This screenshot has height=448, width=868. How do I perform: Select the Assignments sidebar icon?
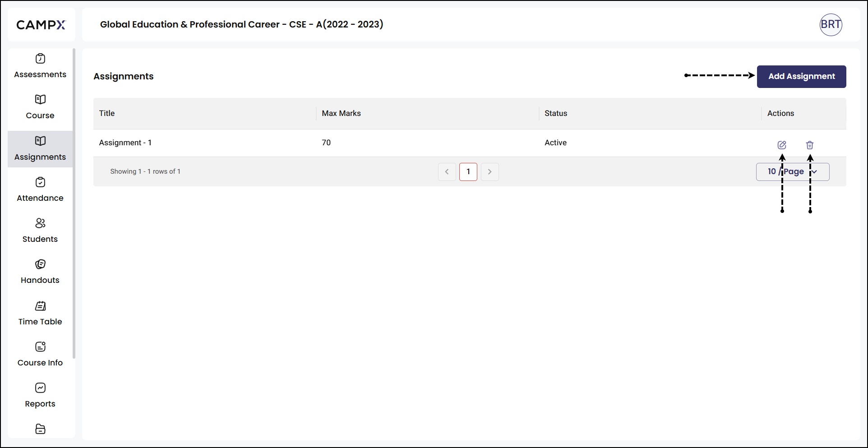(x=40, y=141)
